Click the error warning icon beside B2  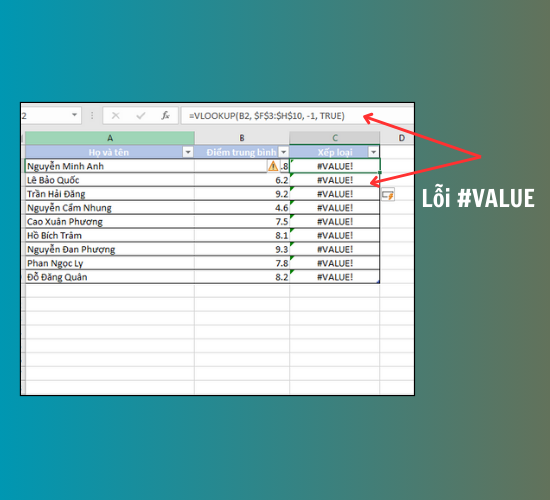[273, 166]
